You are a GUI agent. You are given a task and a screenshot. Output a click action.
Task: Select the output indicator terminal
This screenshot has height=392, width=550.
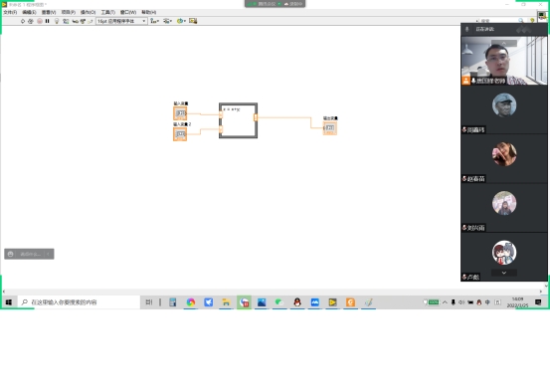[x=330, y=128]
